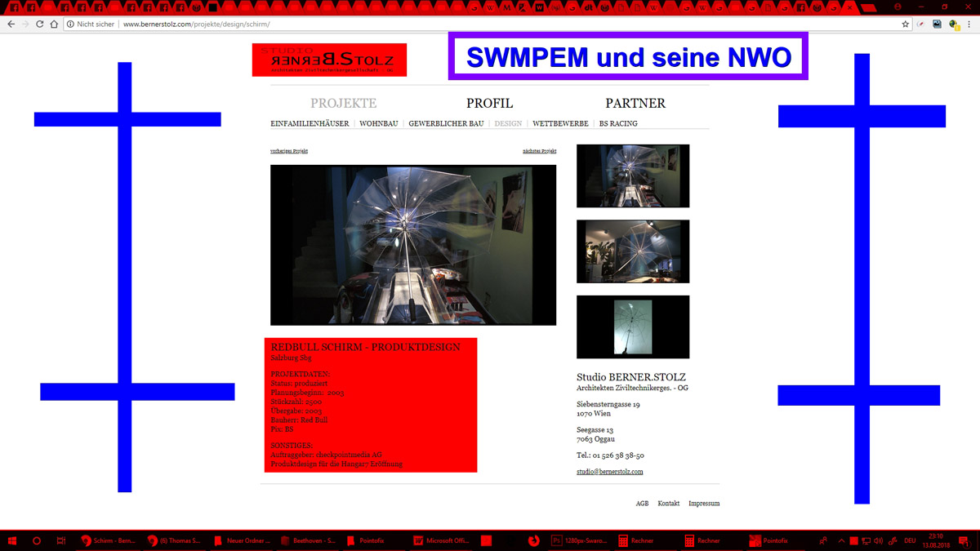Select GEWERBLICHER BAU submenu

tap(446, 124)
